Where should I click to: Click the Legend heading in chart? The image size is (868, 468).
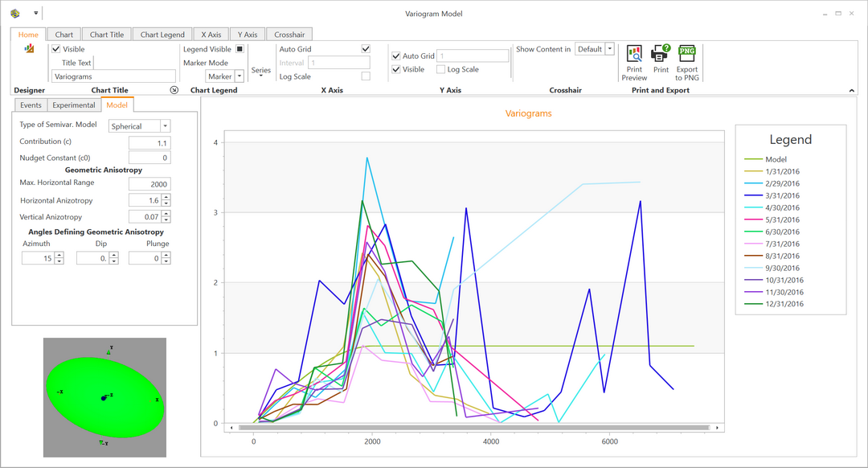pos(791,140)
